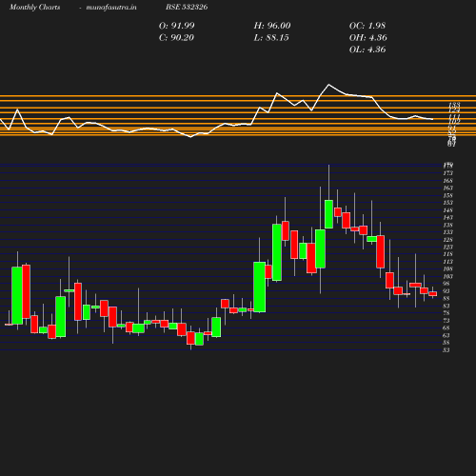The height and width of the screenshot is (476, 476).
Task: Click the "OC: 1.98" reading
Action: [x=367, y=26]
